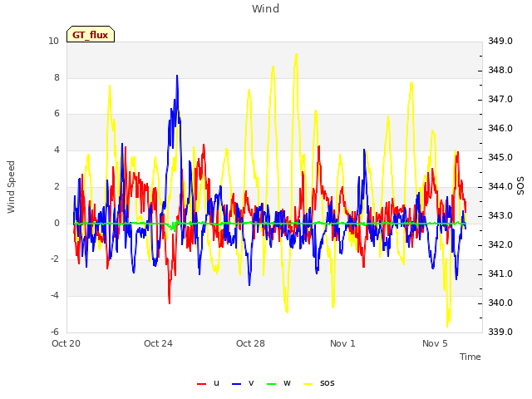The width and height of the screenshot is (532, 399).
Task: Click the 10 value on left axis
Action: (x=53, y=41)
